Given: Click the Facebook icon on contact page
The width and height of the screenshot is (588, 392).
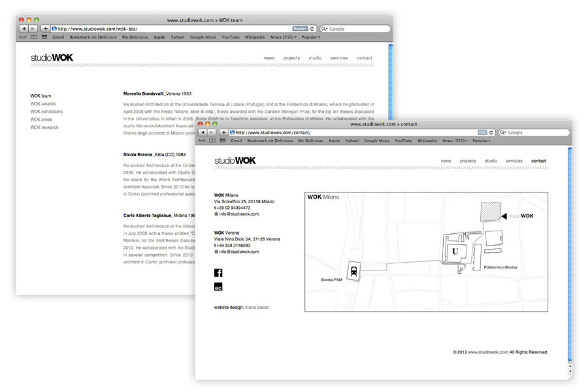Looking at the screenshot, I should click(x=218, y=272).
